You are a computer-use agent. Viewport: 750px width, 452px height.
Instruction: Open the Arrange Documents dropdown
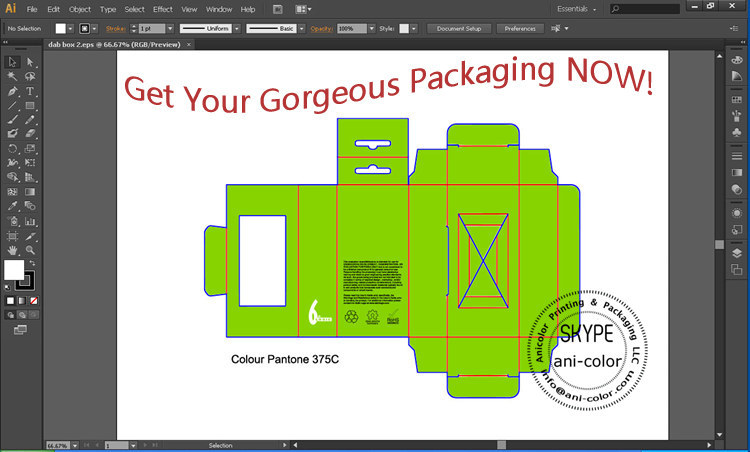[x=303, y=9]
